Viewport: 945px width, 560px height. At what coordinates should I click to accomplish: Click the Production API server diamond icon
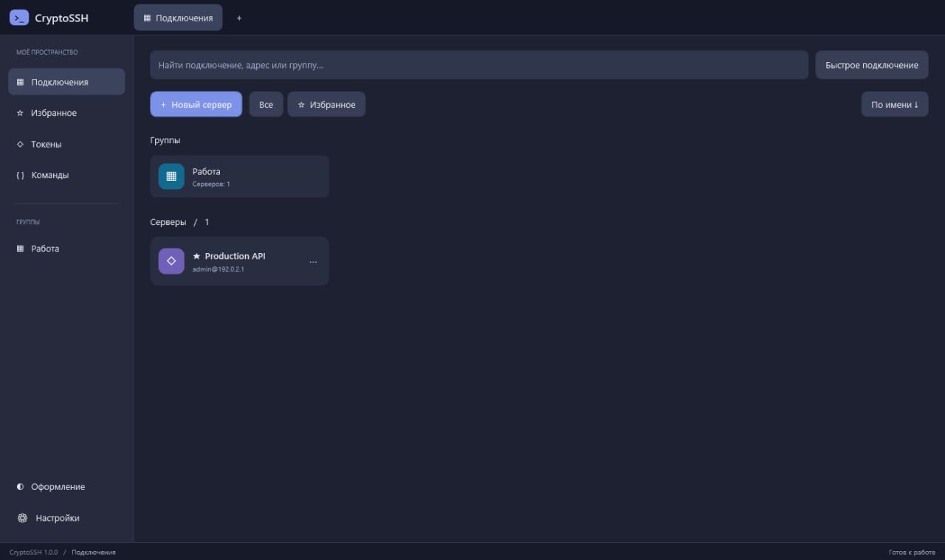(171, 261)
